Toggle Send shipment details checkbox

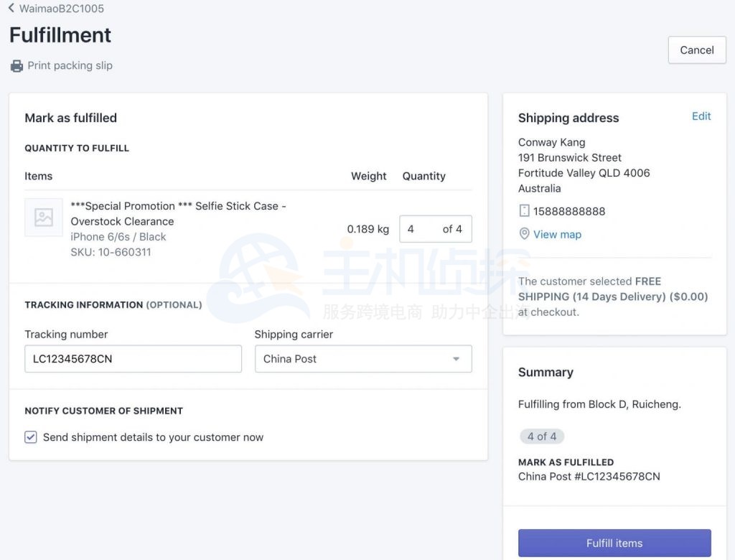click(x=31, y=437)
